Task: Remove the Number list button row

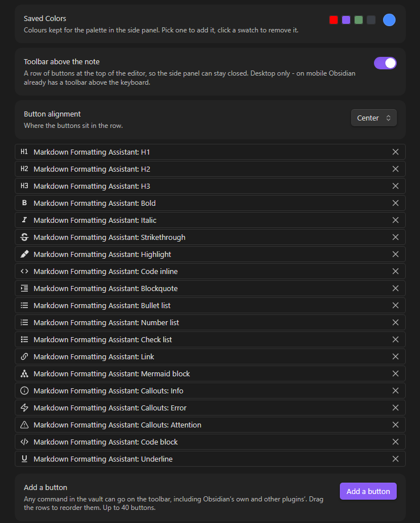Action: 396,322
